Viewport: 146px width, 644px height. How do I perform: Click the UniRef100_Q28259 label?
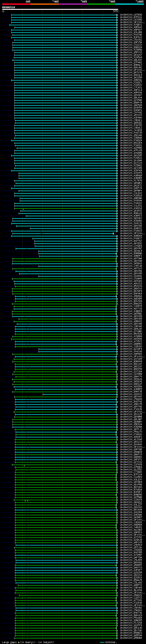(x=131, y=572)
